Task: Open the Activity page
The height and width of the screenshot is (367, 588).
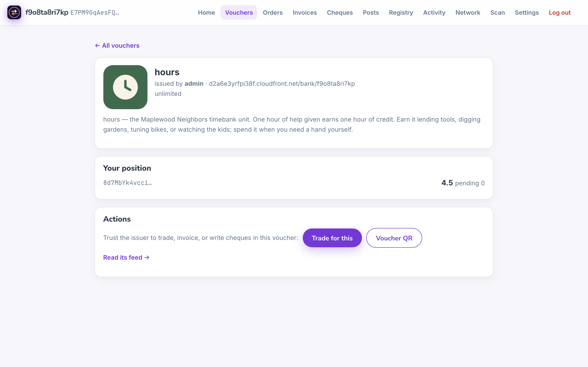Action: (x=434, y=12)
